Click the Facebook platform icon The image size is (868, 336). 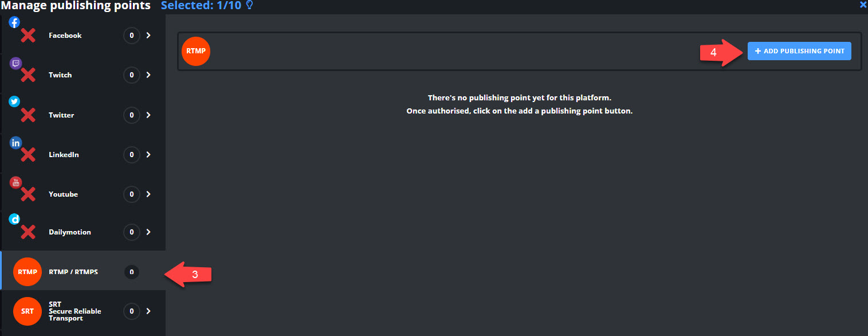click(15, 23)
